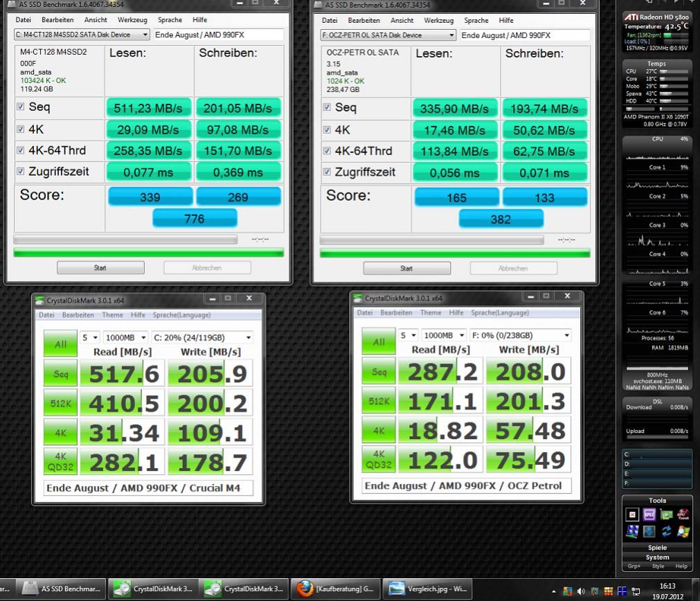Image resolution: width=700 pixels, height=601 pixels.
Task: Open Sprache menu in OCZ-PETROL AS SSD window
Action: click(x=476, y=20)
